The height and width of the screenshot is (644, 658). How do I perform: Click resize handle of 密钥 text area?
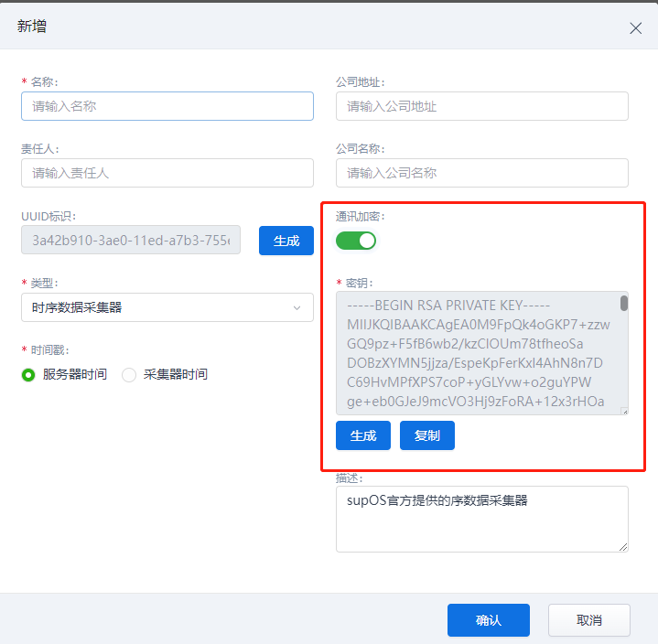tap(624, 411)
